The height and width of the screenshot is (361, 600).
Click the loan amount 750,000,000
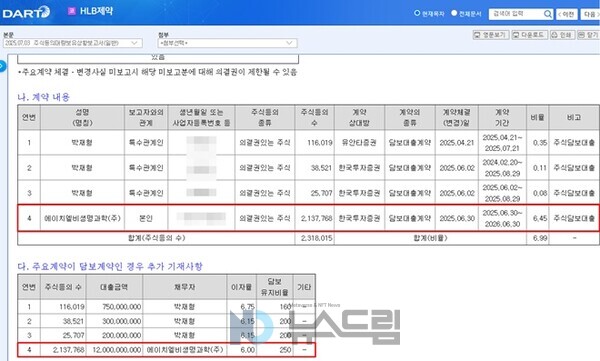[x=122, y=307]
